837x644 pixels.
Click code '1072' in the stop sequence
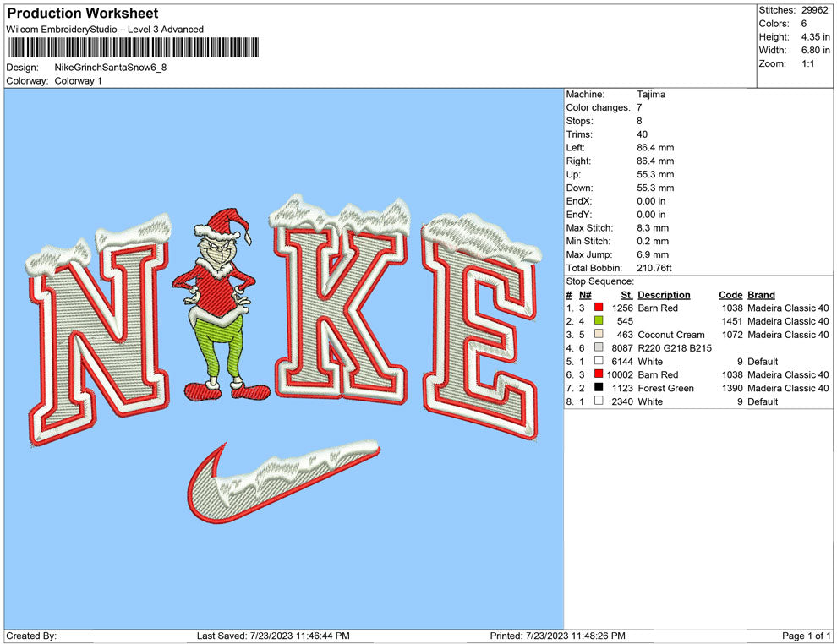coord(732,335)
